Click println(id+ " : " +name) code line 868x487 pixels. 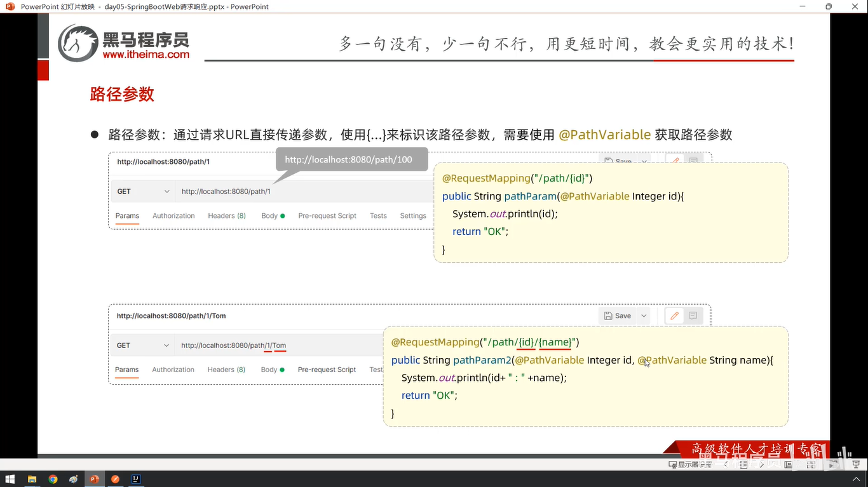pyautogui.click(x=484, y=378)
